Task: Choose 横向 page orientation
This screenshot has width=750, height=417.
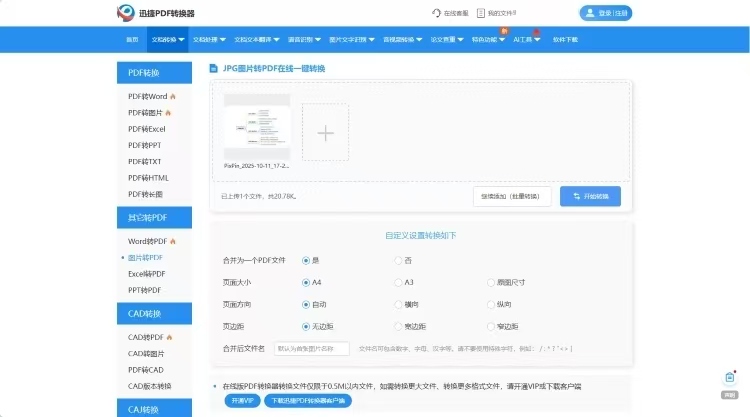Action: (398, 304)
